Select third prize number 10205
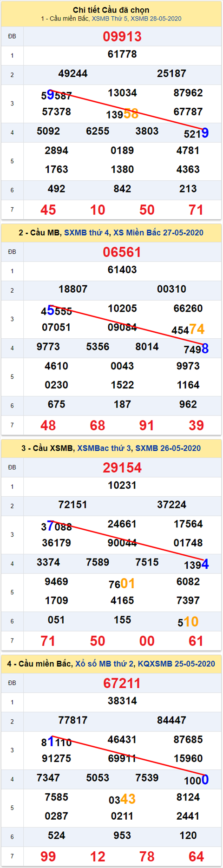Screen dimensions: 223x868 pyautogui.click(x=122, y=309)
